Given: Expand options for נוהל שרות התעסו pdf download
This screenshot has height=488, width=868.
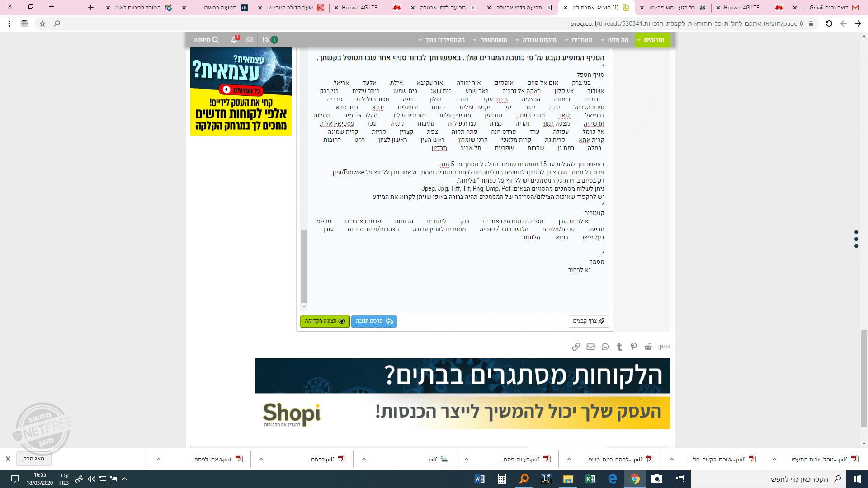Looking at the screenshot, I should (x=774, y=459).
